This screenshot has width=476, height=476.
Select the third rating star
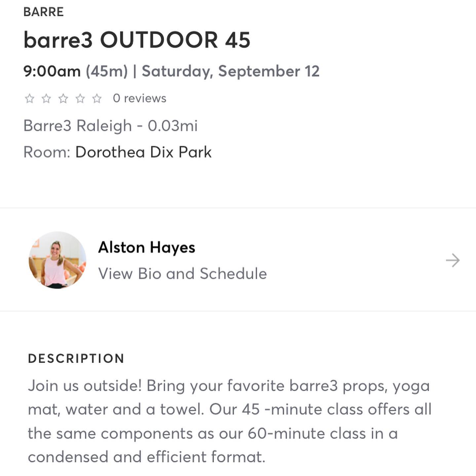coord(63,99)
